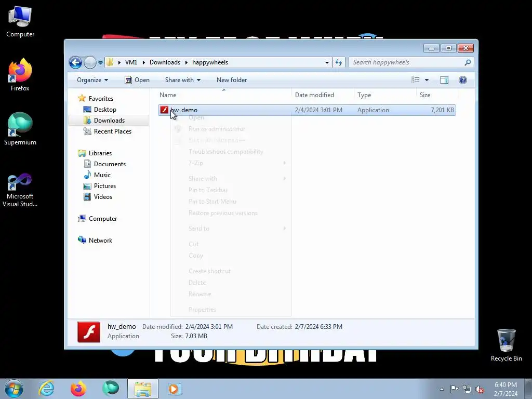
Task: Toggle the preview pane
Action: 444,80
